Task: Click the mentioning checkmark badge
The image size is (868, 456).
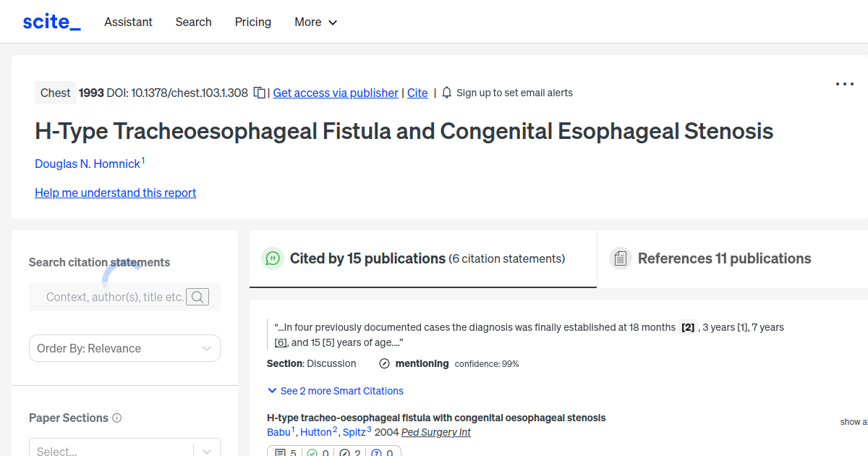Action: click(x=383, y=363)
